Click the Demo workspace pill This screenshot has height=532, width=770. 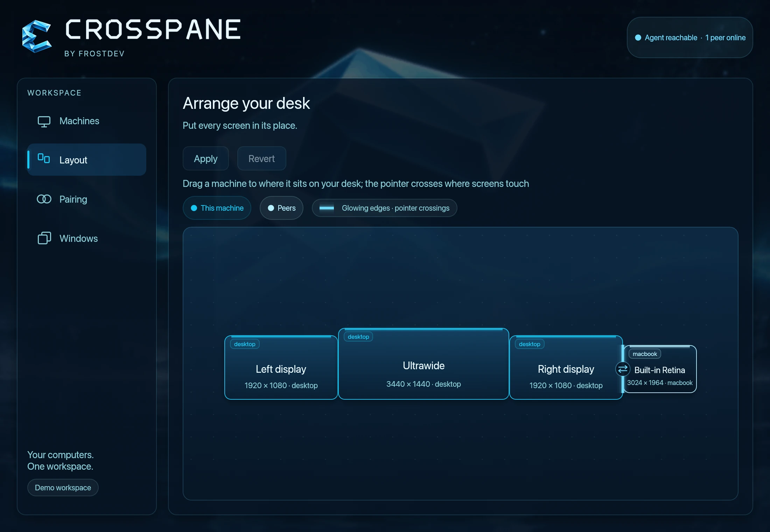(x=63, y=488)
